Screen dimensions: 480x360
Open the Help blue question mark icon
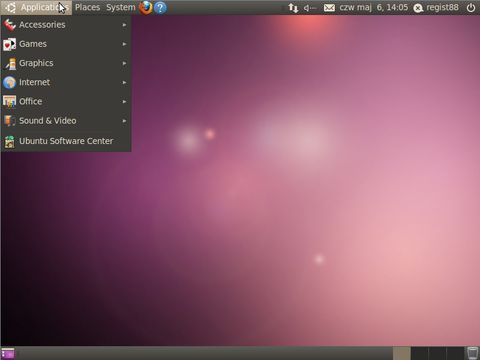[x=160, y=8]
